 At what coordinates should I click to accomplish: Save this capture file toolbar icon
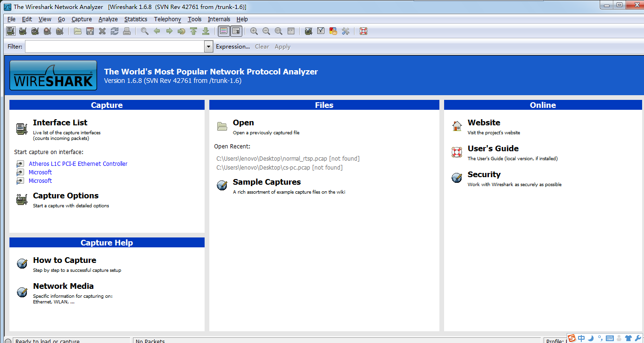coord(90,31)
